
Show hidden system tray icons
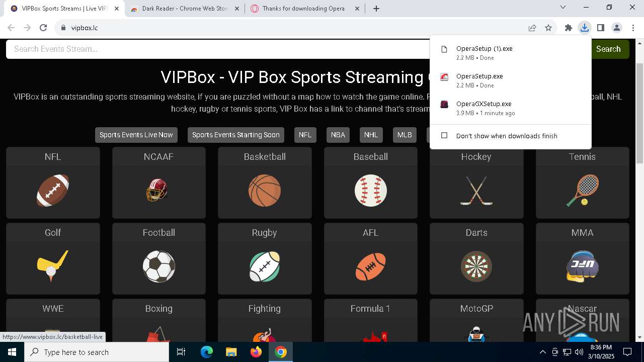pos(542,352)
